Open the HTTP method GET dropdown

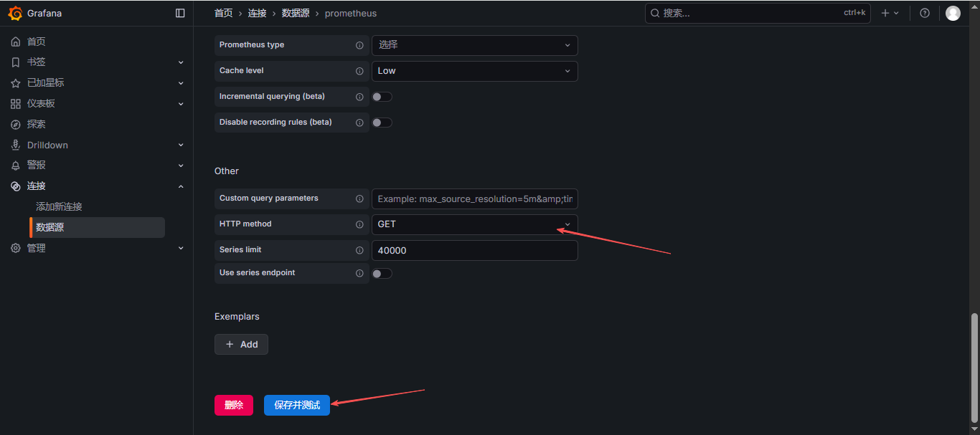[474, 224]
